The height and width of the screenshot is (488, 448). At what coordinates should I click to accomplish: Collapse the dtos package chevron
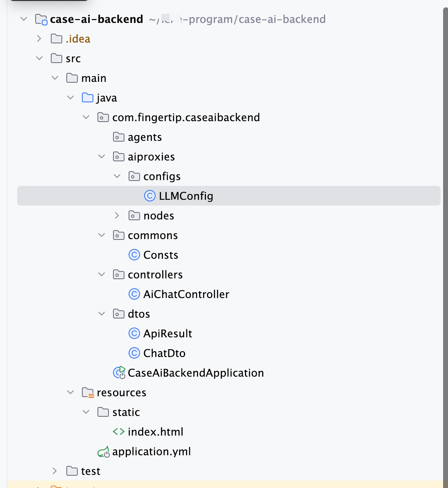click(102, 314)
